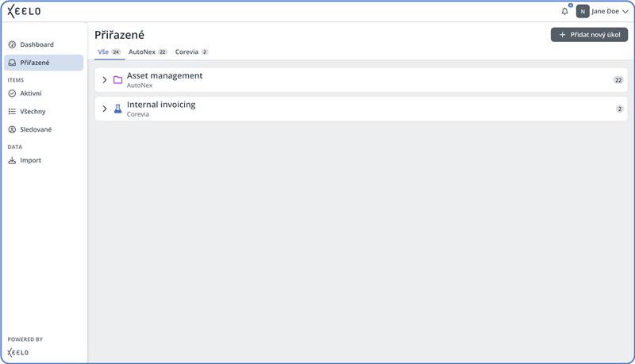This screenshot has height=364, width=635.
Task: Switch to the Vše tab
Action: pos(109,52)
